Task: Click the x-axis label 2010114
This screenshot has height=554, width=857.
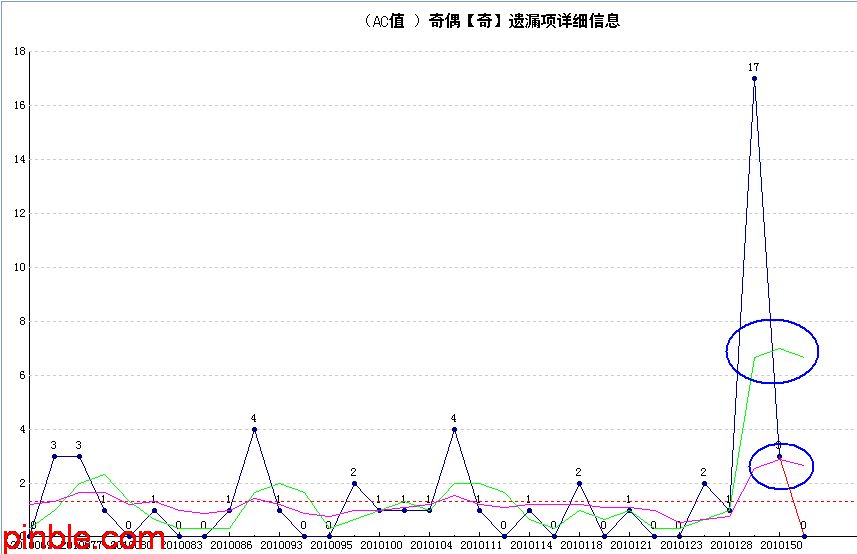Action: tap(531, 546)
